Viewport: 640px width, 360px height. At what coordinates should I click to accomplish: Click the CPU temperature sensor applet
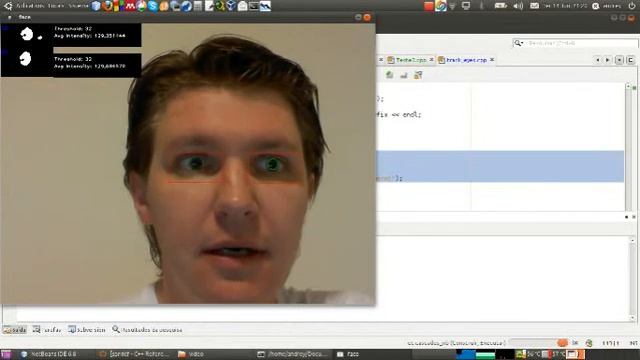coord(529,354)
